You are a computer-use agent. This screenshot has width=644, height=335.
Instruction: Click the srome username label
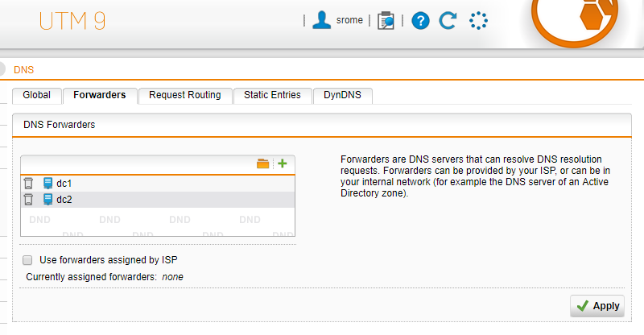(349, 20)
